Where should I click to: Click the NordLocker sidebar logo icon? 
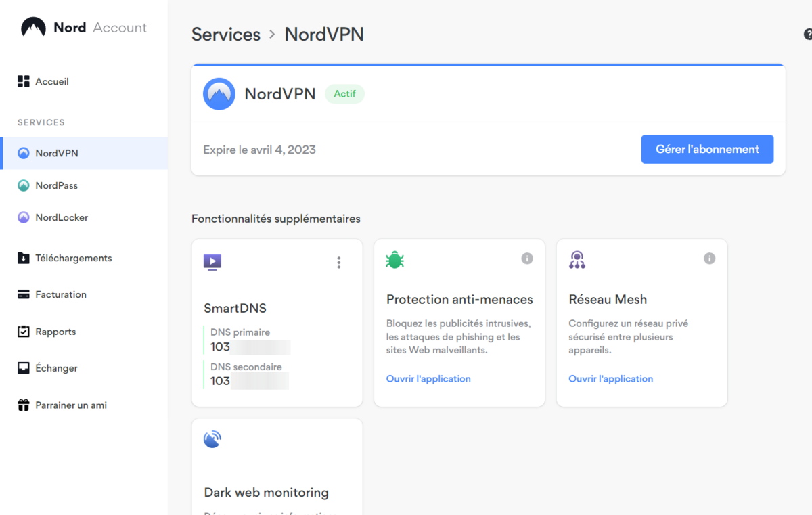(24, 217)
